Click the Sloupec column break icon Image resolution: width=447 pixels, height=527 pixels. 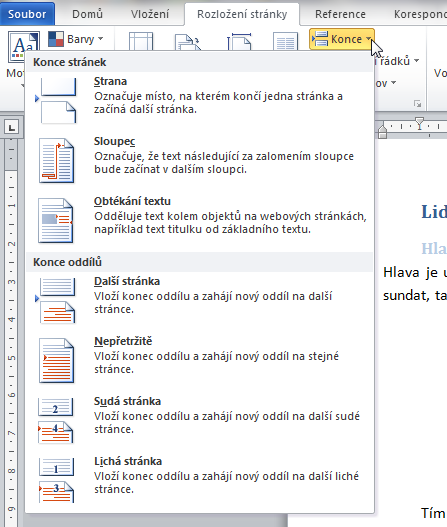click(x=56, y=160)
